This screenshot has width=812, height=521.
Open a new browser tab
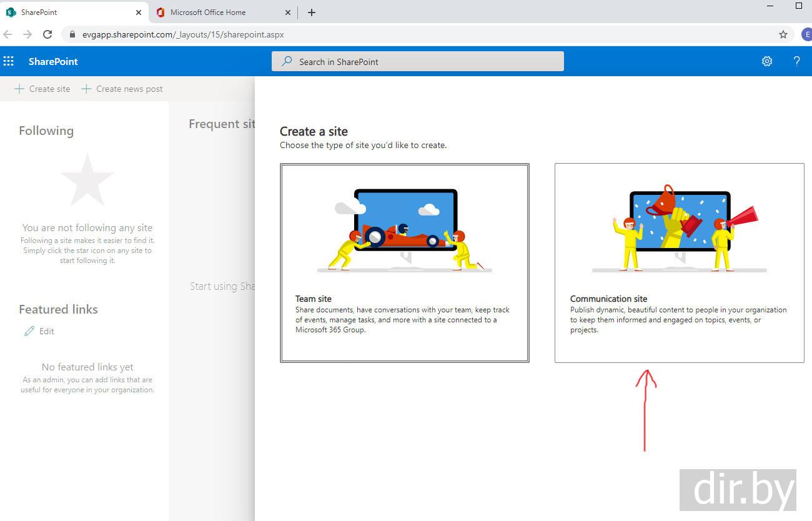pyautogui.click(x=312, y=12)
